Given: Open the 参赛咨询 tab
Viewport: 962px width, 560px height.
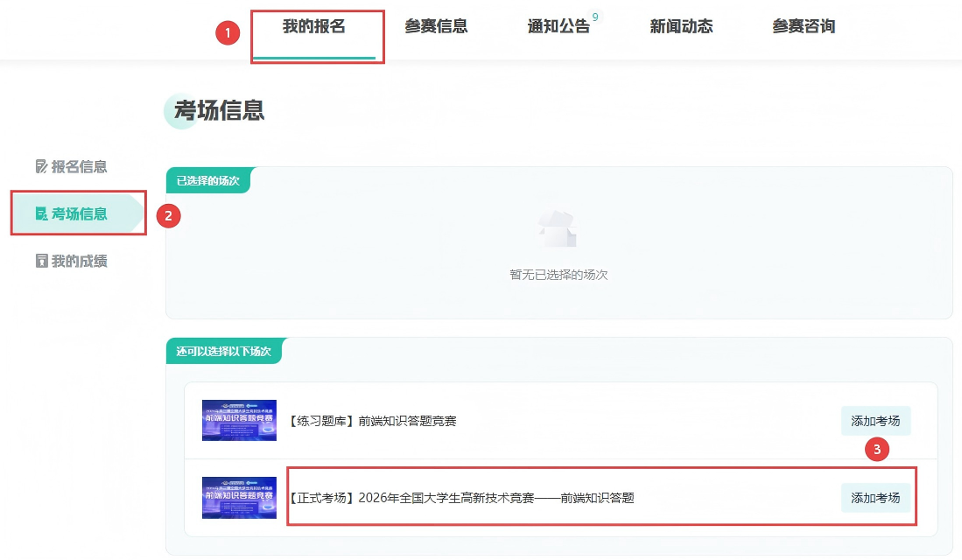Looking at the screenshot, I should click(x=804, y=26).
